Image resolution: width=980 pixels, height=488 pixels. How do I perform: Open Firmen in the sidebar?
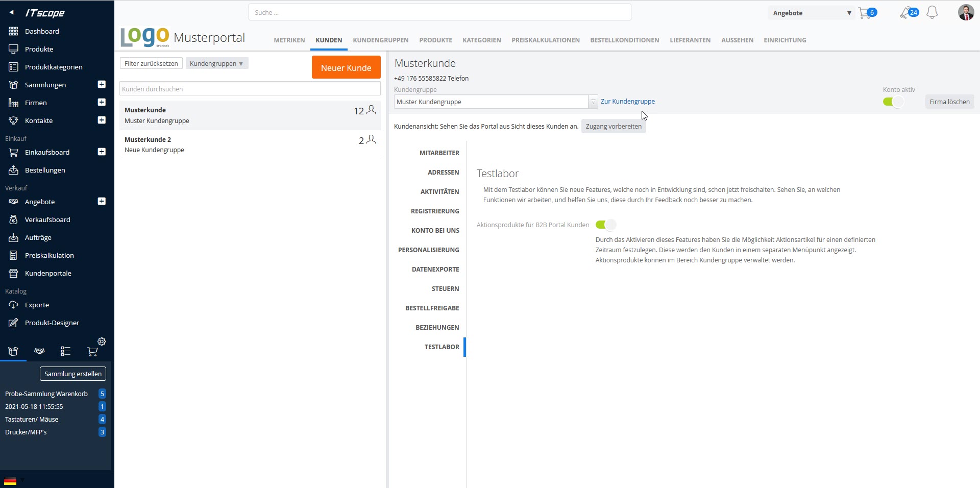36,103
